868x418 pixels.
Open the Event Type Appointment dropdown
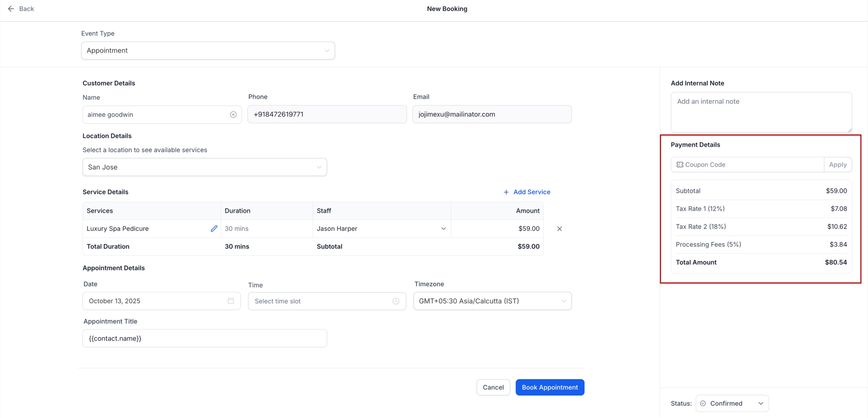click(208, 51)
